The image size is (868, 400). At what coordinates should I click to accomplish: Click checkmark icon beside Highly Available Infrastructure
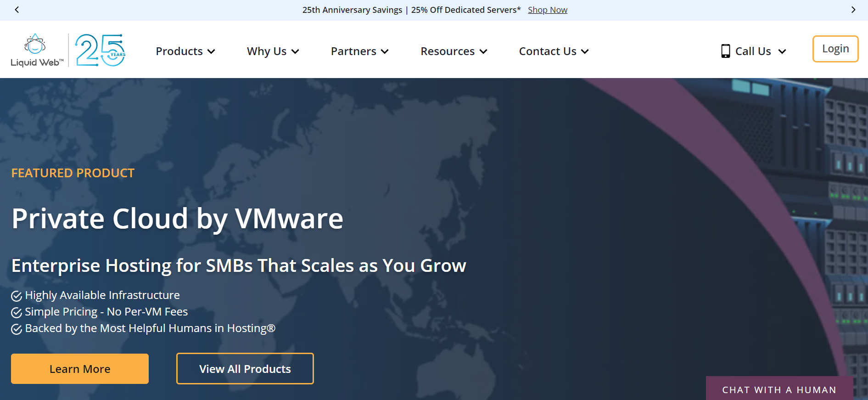pyautogui.click(x=17, y=296)
